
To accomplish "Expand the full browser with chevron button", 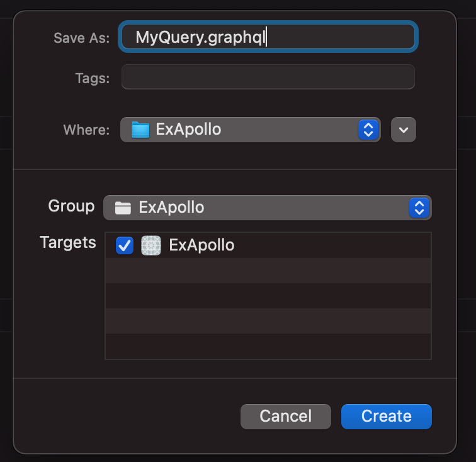I will click(404, 130).
